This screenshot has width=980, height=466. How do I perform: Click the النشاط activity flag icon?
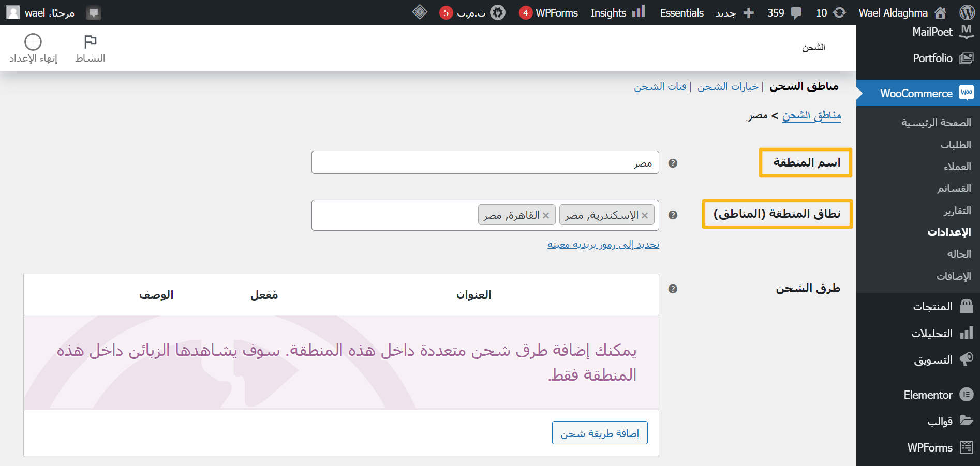coord(91,47)
